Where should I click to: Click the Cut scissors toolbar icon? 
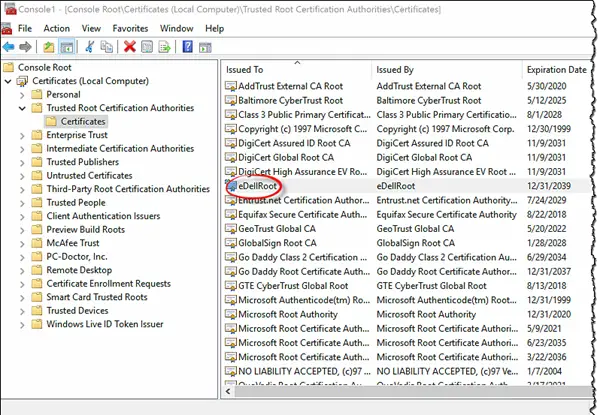coord(90,47)
